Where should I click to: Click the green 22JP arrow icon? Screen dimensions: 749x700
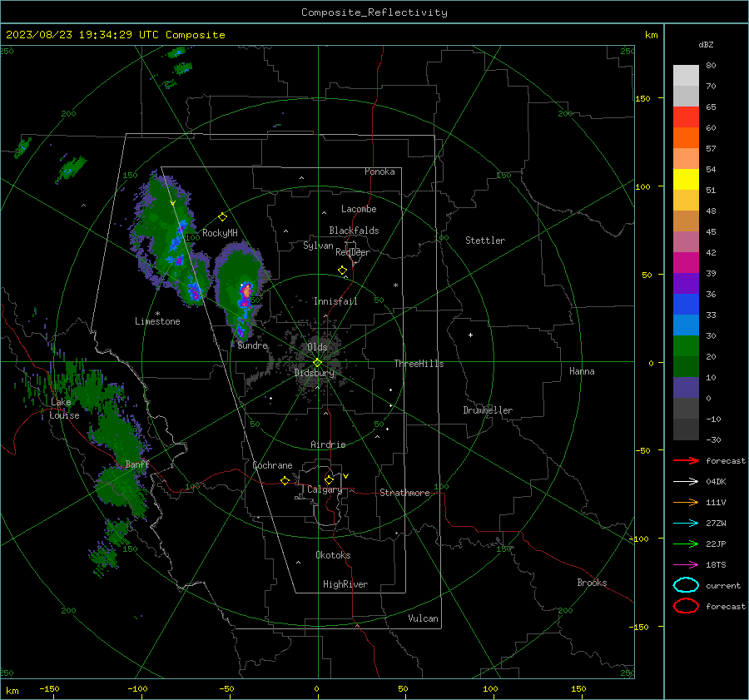point(686,544)
